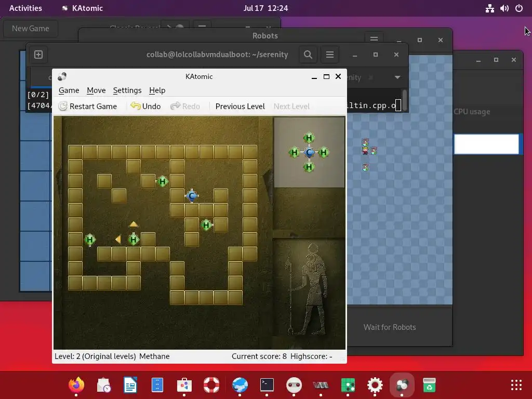The height and width of the screenshot is (399, 532).
Task: Undo the last move
Action: pos(145,106)
